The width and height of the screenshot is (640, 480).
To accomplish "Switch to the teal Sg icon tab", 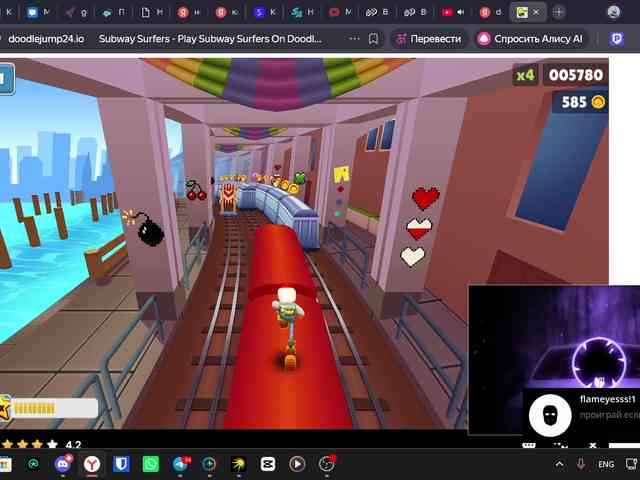I will pyautogui.click(x=302, y=12).
